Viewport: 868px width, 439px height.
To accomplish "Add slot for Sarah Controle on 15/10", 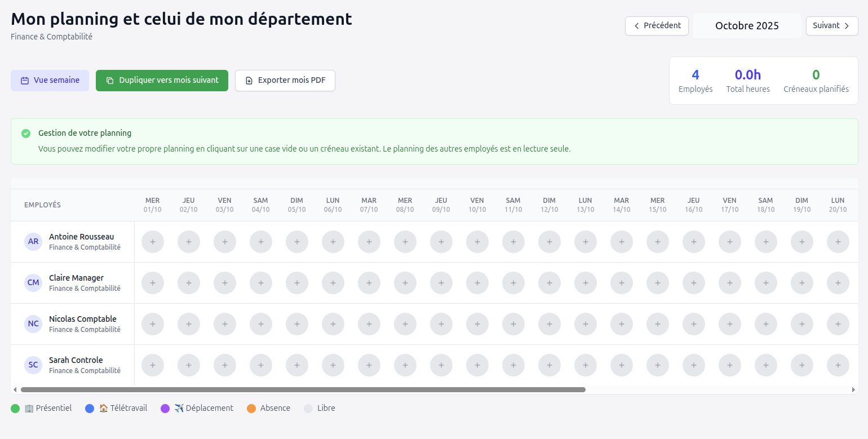I will [x=658, y=365].
